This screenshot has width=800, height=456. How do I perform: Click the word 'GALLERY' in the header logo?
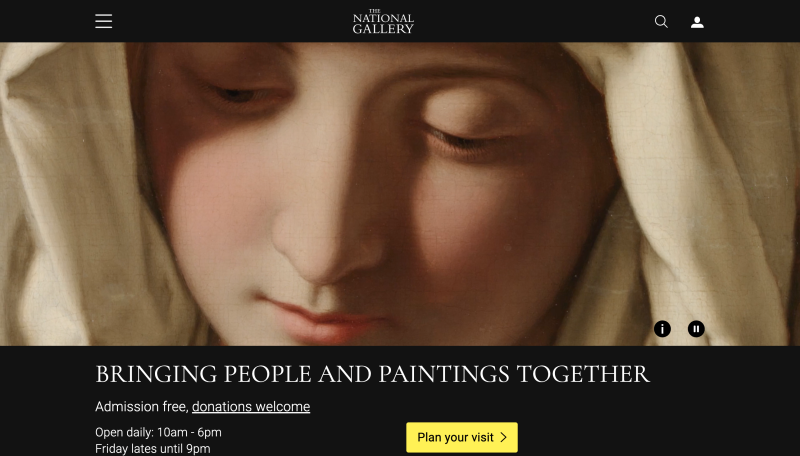(383, 29)
